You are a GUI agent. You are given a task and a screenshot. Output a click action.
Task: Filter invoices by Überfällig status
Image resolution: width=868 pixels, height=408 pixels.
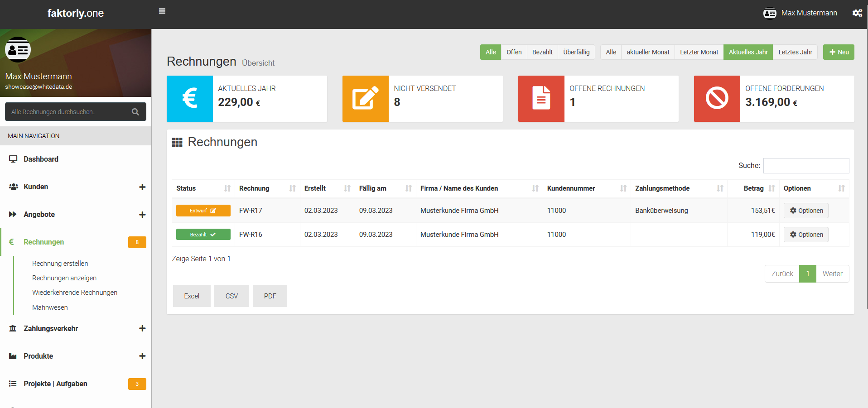tap(576, 52)
